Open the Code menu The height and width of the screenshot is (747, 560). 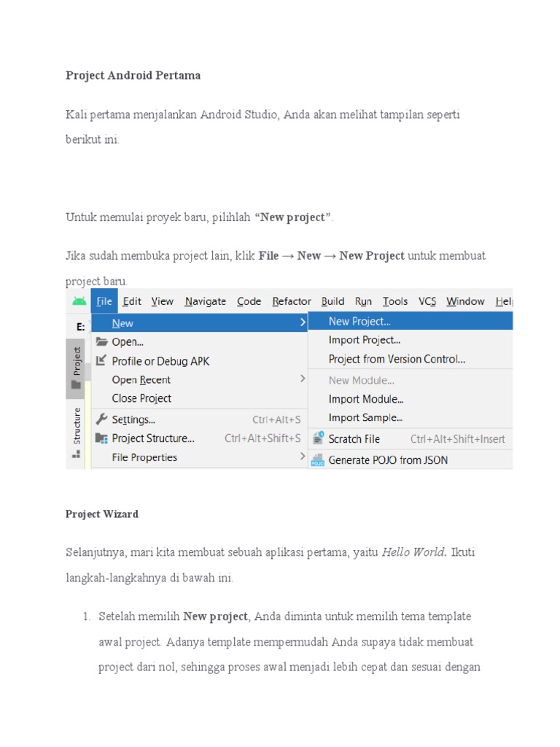pyautogui.click(x=249, y=301)
